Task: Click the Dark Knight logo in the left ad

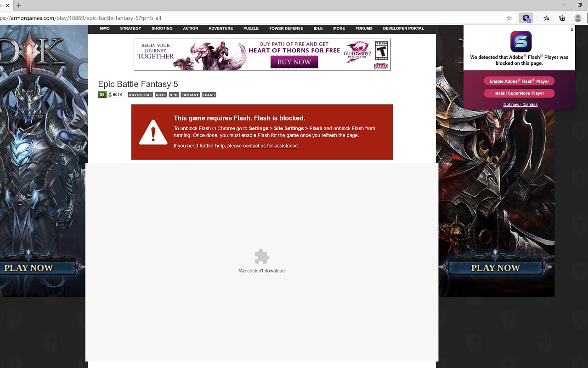Action: pos(31,53)
